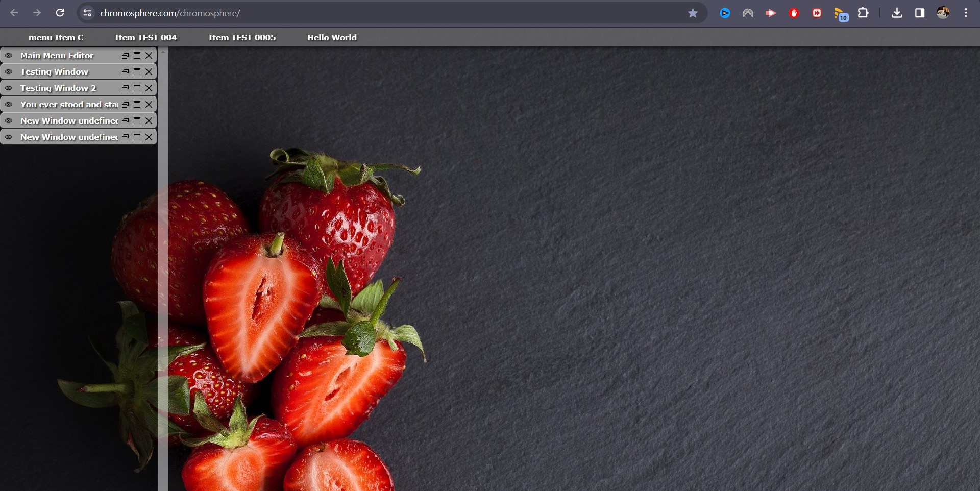980x491 pixels.
Task: Reload the page in the browser
Action: (60, 13)
